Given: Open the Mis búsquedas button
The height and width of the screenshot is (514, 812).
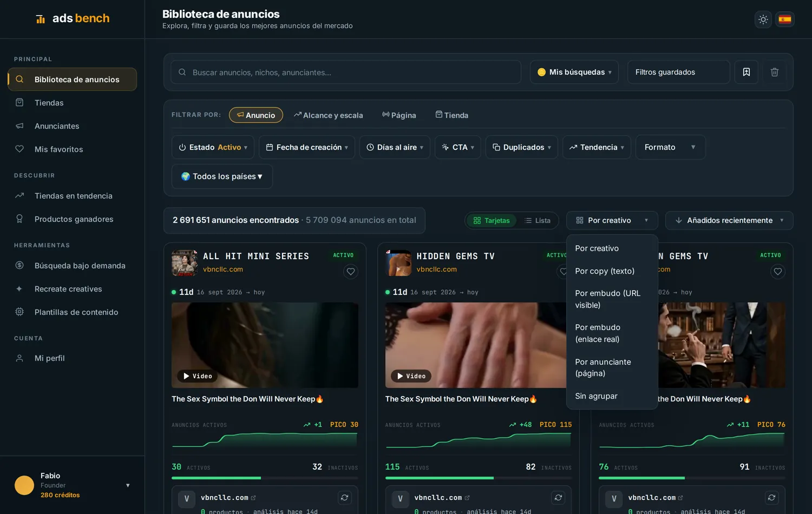Looking at the screenshot, I should tap(574, 72).
